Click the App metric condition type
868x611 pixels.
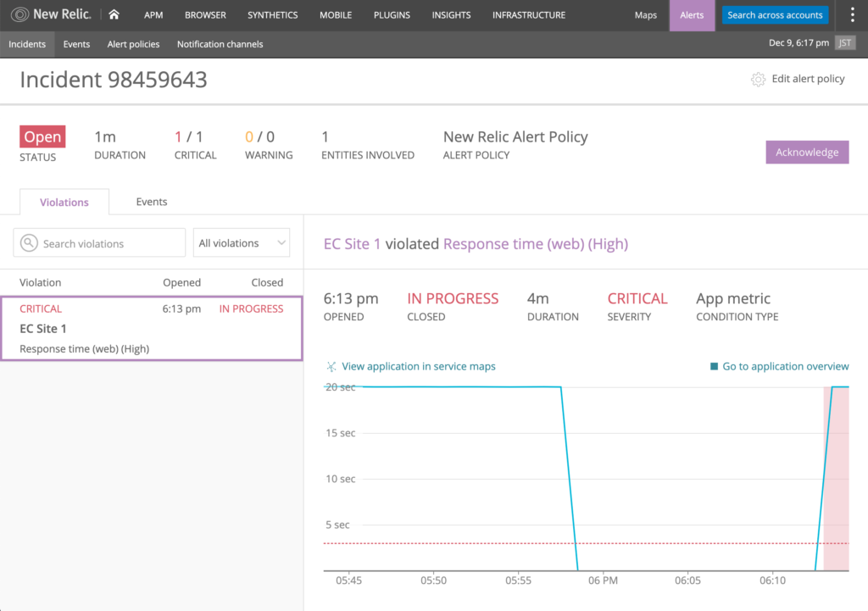click(733, 298)
